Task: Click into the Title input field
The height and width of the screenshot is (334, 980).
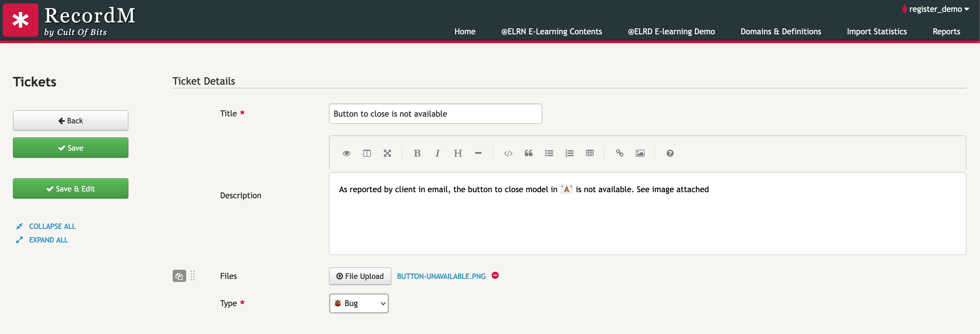Action: [435, 114]
